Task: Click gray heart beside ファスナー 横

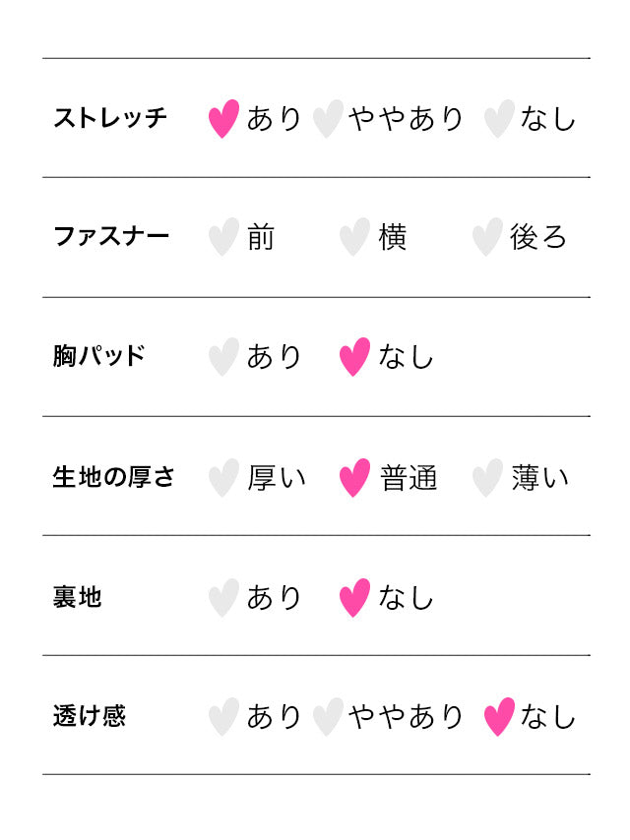Action: click(x=354, y=237)
